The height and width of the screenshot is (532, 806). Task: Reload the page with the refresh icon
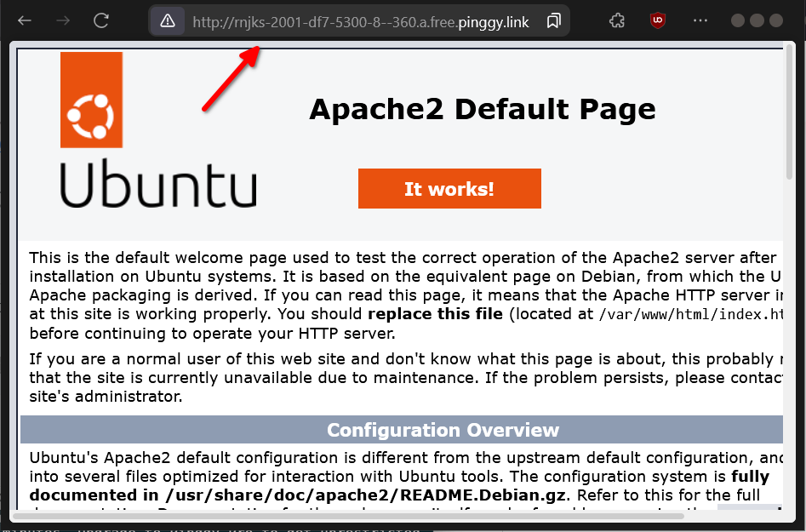click(101, 20)
